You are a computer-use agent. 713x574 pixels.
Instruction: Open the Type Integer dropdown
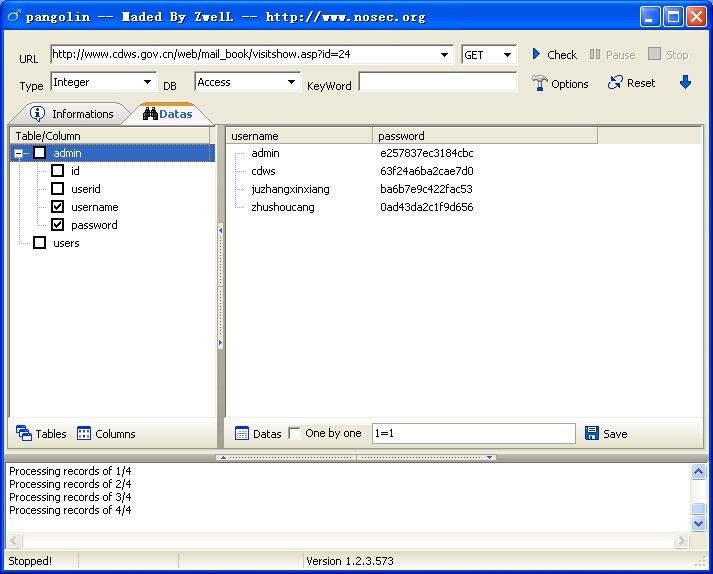(x=147, y=82)
